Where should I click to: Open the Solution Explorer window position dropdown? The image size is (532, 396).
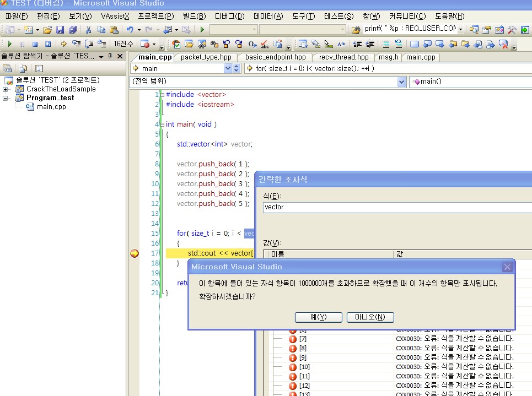pos(101,57)
